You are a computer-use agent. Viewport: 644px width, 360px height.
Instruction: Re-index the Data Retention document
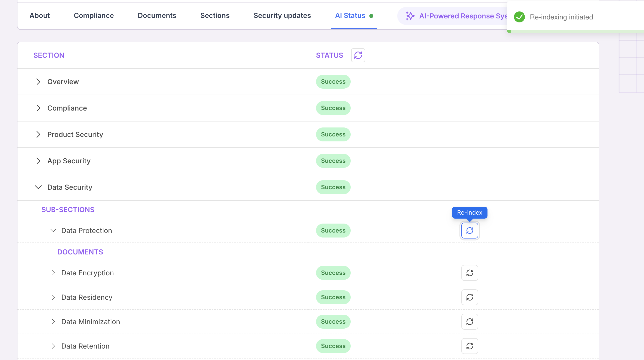pyautogui.click(x=470, y=346)
